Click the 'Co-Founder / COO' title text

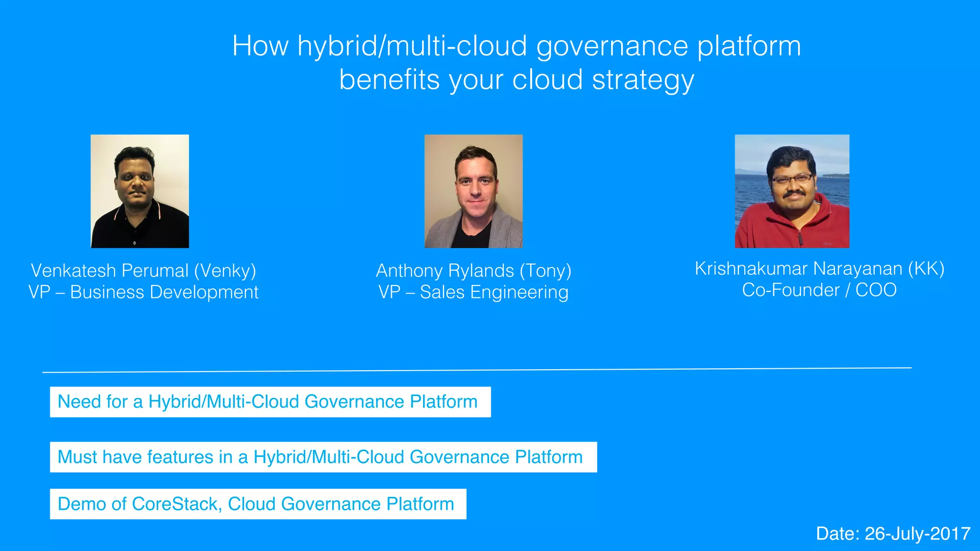819,290
